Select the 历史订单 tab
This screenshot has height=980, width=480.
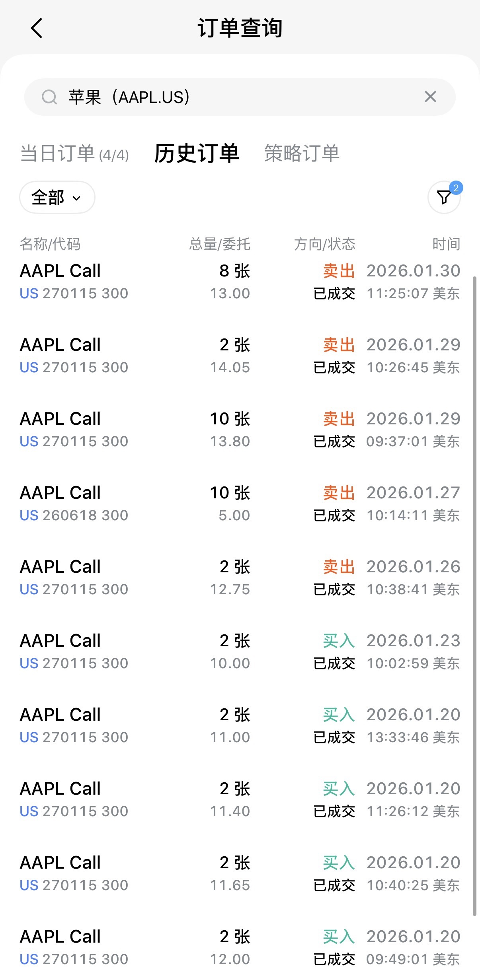pyautogui.click(x=197, y=154)
